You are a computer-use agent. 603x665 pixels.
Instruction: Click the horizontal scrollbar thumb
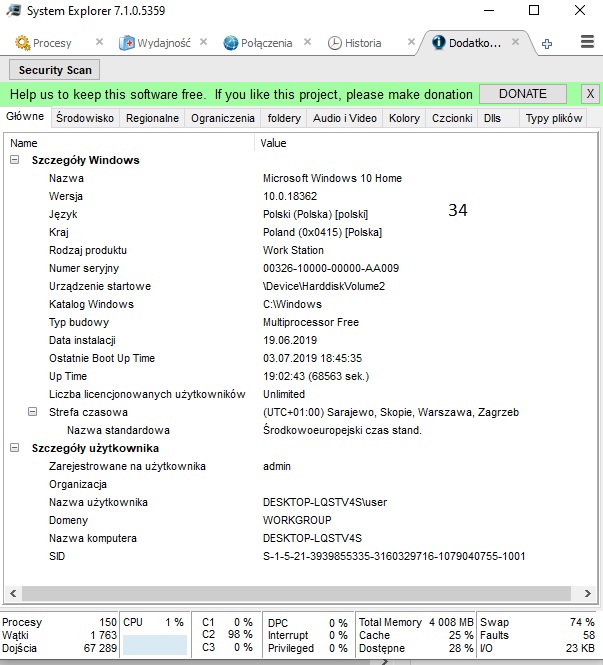click(296, 593)
